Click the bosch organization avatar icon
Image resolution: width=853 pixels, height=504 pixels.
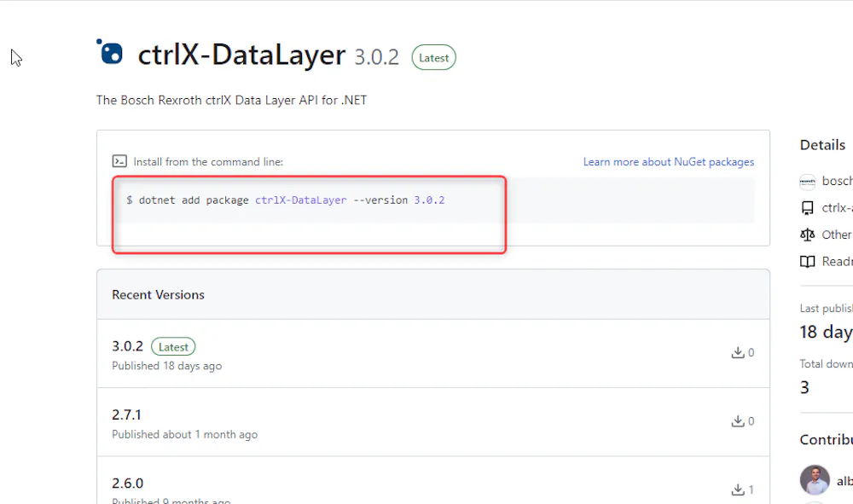(807, 182)
